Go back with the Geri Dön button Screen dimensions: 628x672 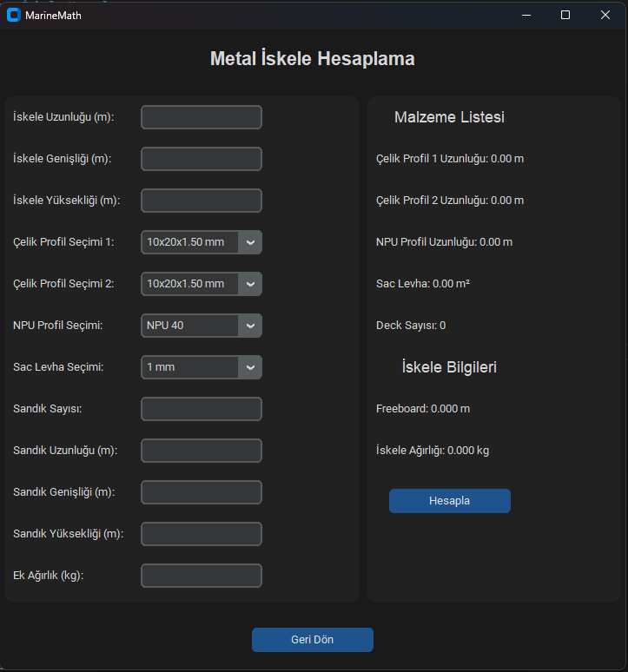(312, 639)
